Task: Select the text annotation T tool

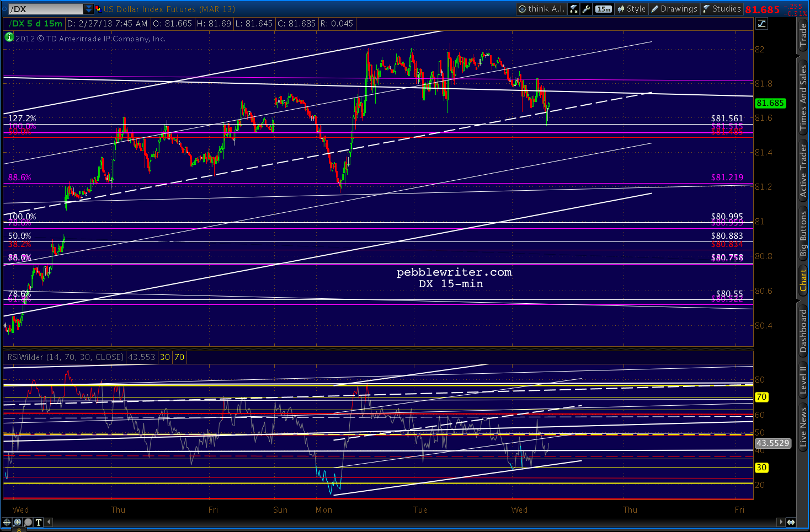Action: click(39, 522)
